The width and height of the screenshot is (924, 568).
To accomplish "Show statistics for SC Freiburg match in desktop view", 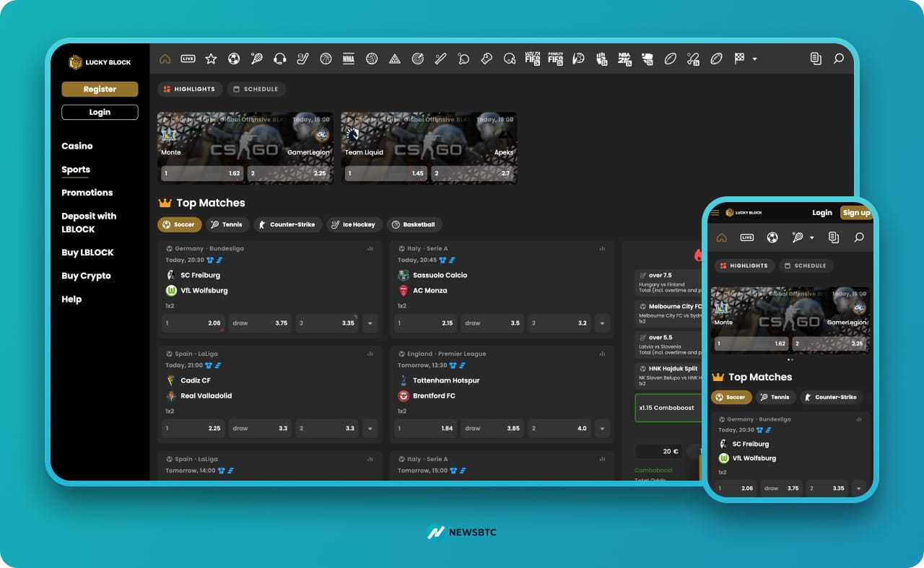I will [x=370, y=248].
